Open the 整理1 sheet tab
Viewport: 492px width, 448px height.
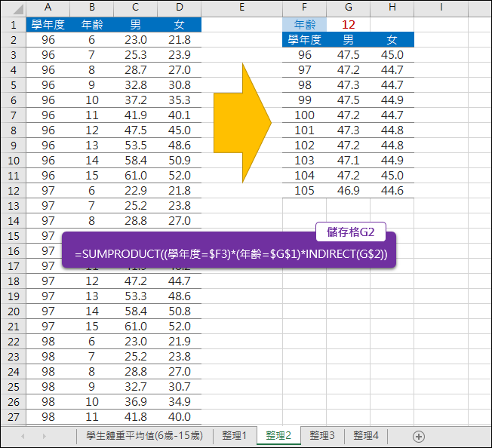pyautogui.click(x=235, y=435)
